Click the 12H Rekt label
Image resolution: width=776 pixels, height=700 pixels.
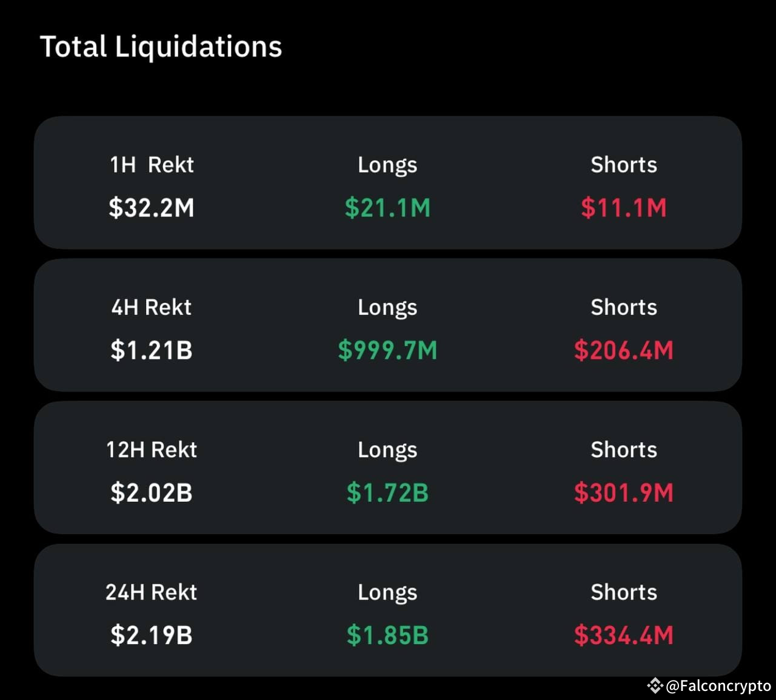coord(151,450)
